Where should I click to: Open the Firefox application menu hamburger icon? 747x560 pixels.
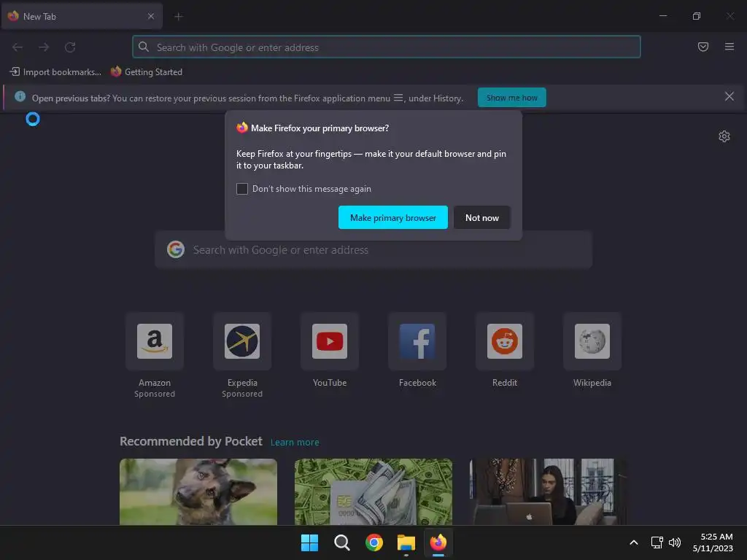[729, 47]
